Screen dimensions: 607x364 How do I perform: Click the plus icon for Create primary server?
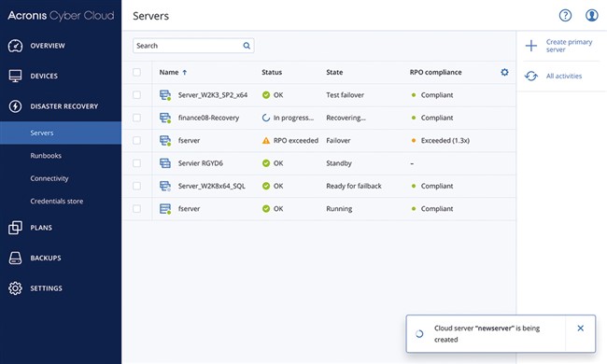coord(531,46)
